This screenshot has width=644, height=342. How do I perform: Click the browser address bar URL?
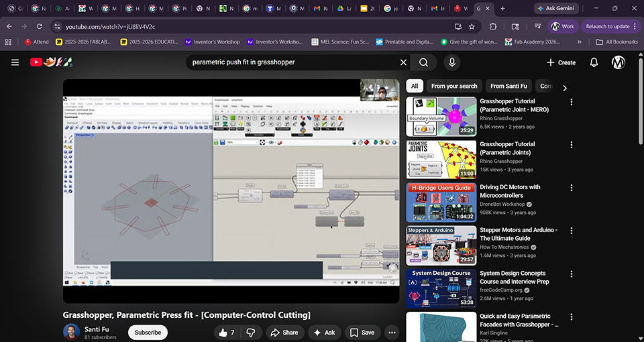click(111, 27)
